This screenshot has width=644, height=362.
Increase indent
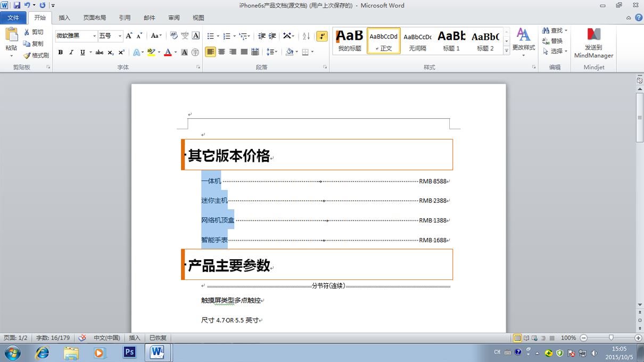pos(273,36)
